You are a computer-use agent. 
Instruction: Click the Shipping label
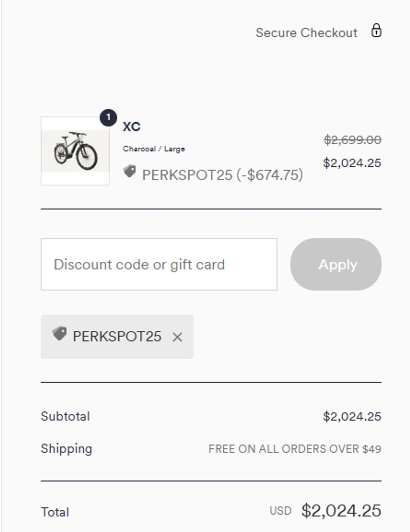tap(66, 449)
